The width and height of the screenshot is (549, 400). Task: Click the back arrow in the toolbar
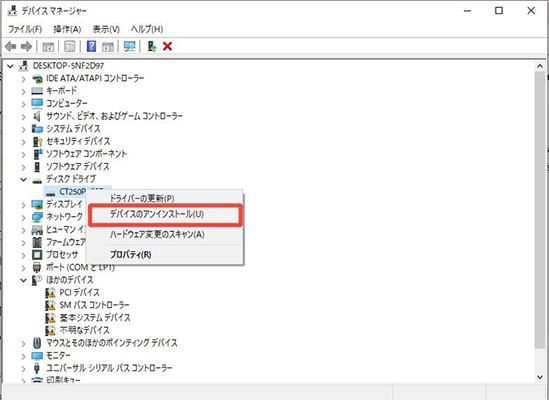(11, 46)
